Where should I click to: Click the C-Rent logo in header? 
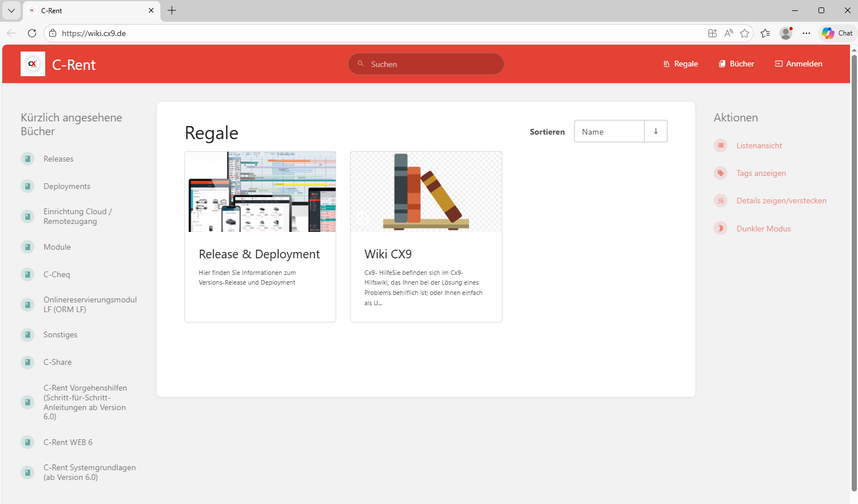(x=33, y=64)
